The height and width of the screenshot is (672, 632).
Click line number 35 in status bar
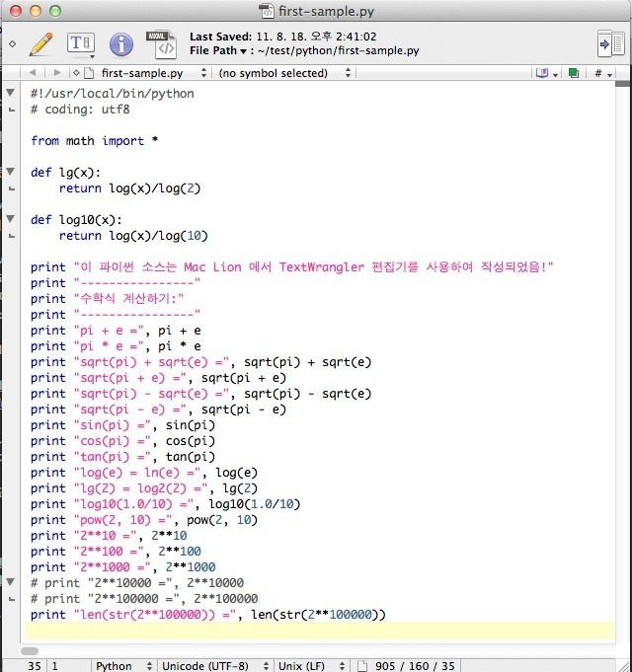(35, 665)
